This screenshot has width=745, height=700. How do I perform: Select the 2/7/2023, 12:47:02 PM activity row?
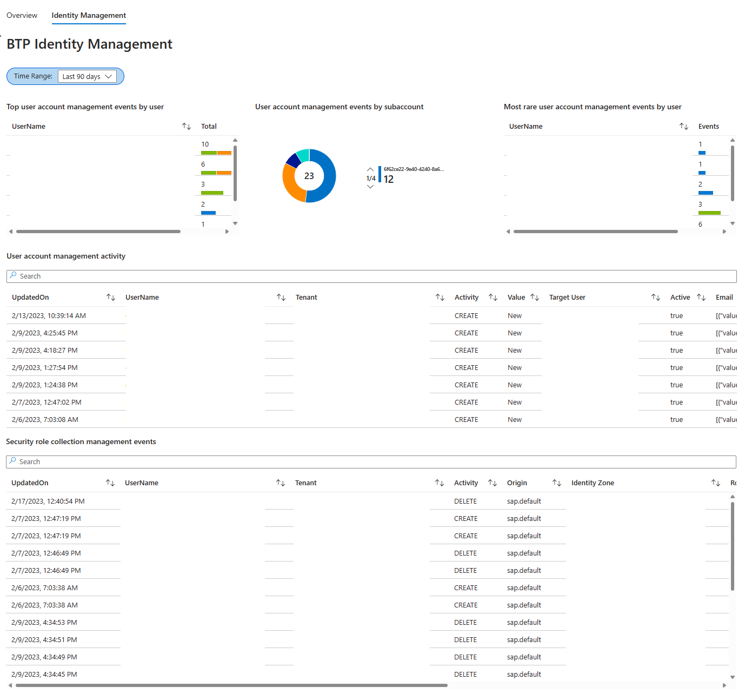(x=371, y=402)
